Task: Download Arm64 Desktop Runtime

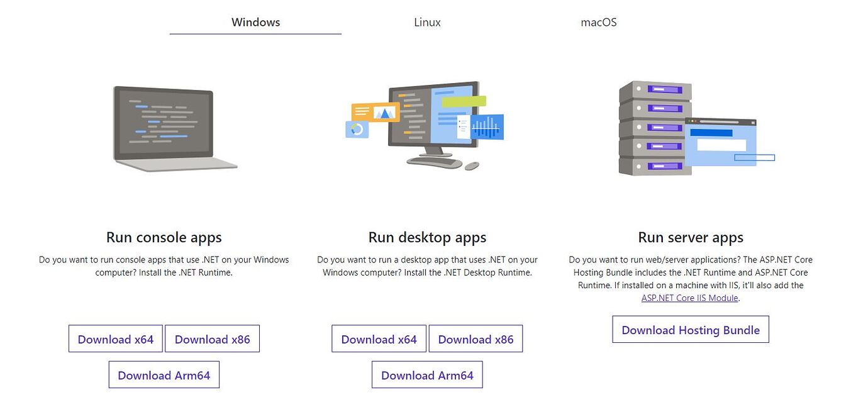Action: (427, 374)
